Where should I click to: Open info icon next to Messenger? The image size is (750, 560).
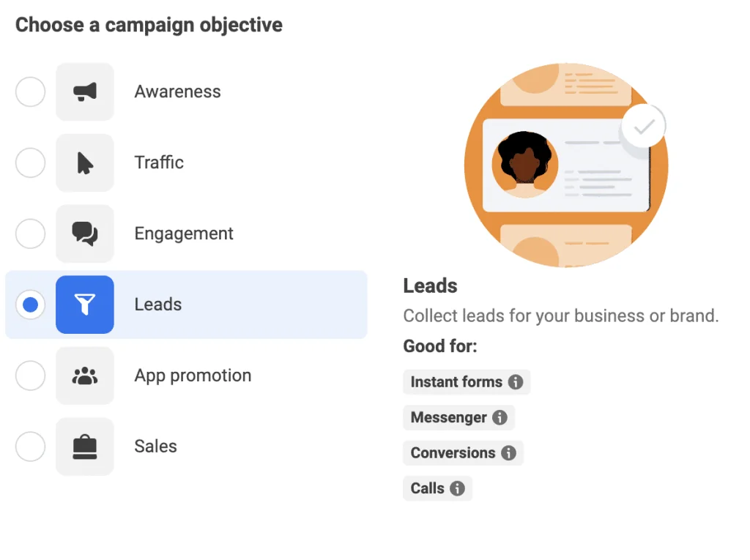point(500,417)
